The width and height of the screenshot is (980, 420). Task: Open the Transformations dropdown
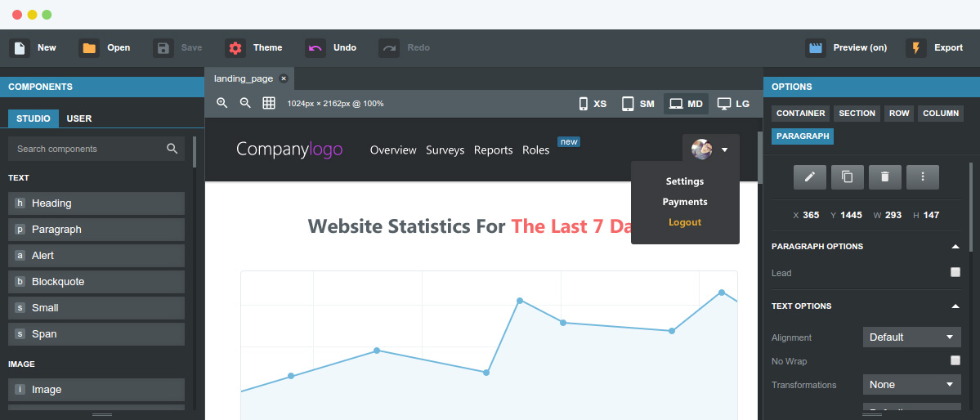[912, 384]
